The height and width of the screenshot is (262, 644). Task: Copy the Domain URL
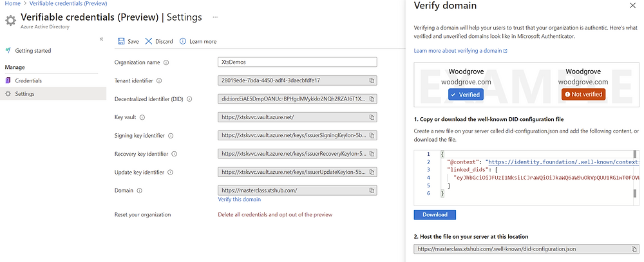click(372, 191)
